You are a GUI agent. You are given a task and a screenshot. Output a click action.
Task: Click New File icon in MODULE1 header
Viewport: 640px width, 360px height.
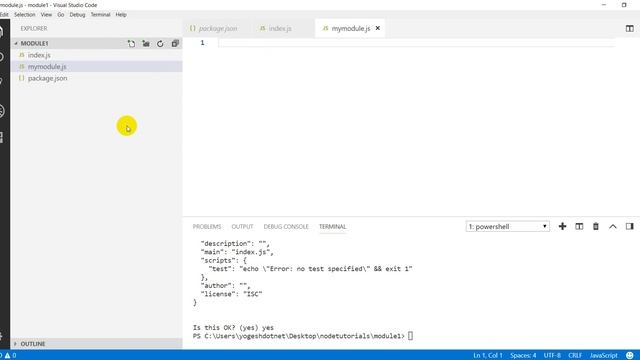(131, 43)
